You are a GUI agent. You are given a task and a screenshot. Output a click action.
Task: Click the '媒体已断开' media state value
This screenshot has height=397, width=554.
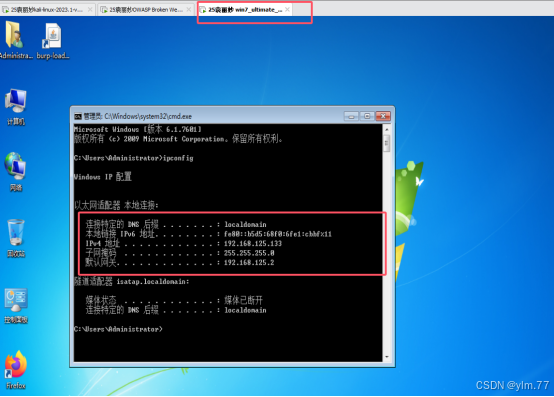point(243,300)
